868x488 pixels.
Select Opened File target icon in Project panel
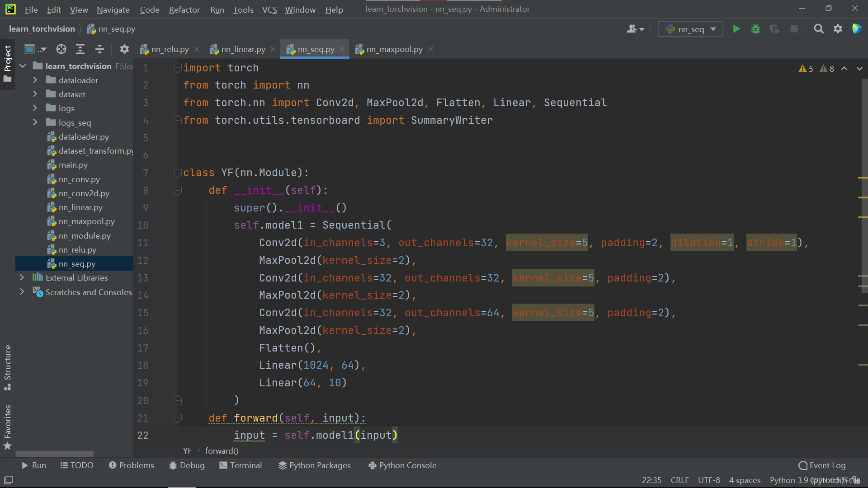[x=61, y=49]
